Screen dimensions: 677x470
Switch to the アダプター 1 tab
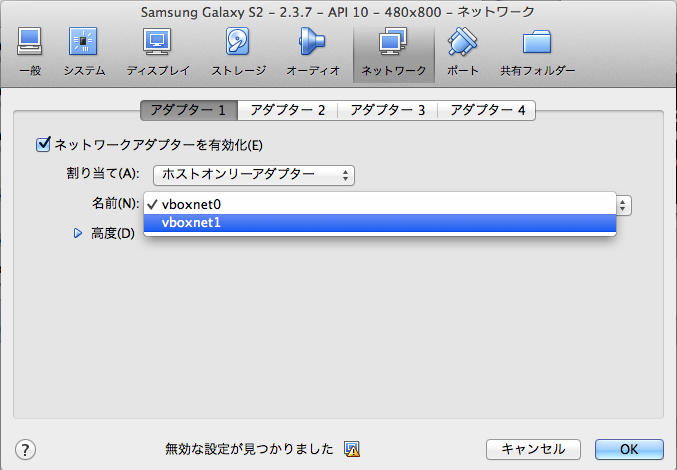click(x=189, y=110)
